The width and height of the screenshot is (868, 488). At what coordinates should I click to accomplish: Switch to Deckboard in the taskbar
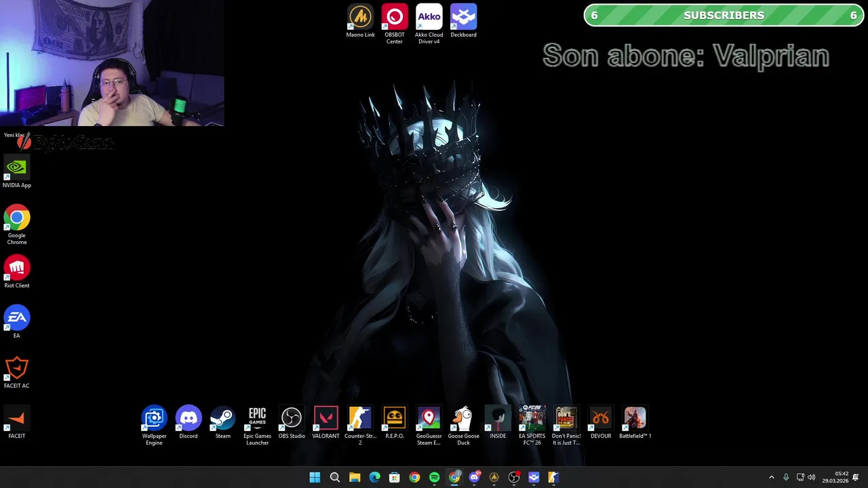point(534,477)
